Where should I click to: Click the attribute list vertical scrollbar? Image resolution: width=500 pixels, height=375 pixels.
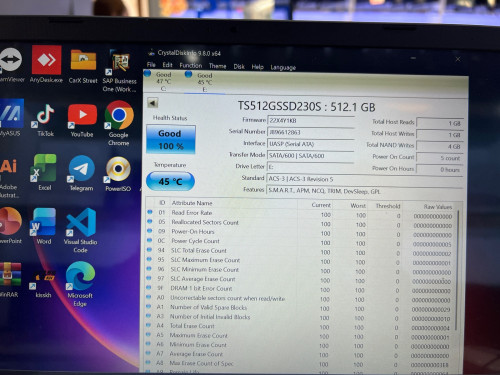[x=457, y=270]
